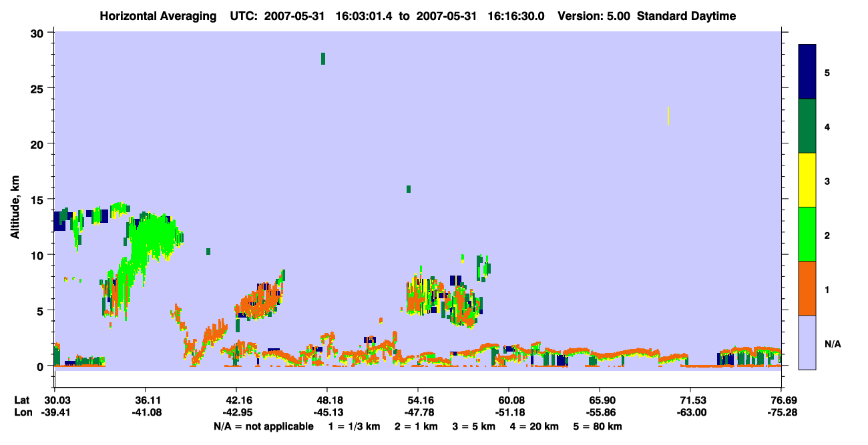Viewport: 868px width, 445px height.
Task: Click the longitude value -55.86
Action: coord(600,412)
